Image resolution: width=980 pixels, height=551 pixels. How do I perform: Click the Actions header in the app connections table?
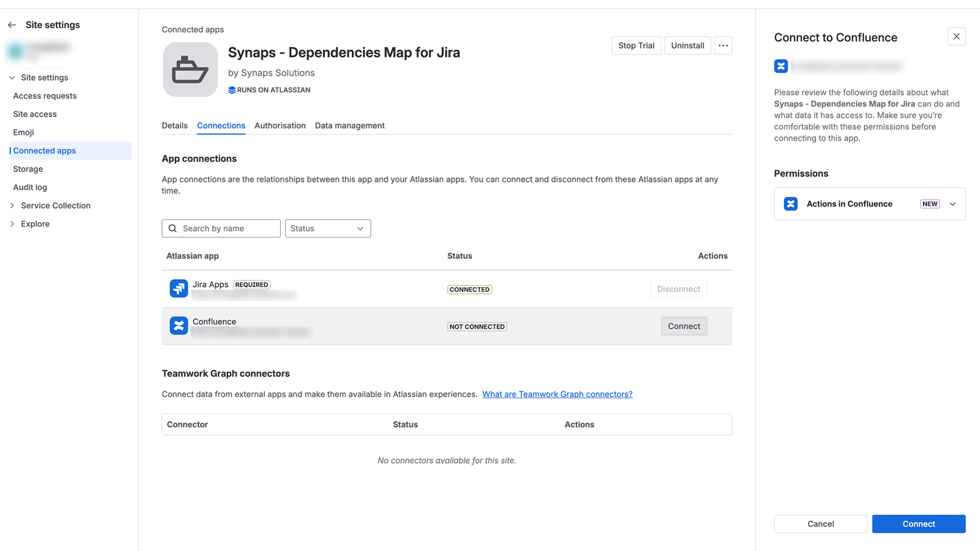(713, 256)
